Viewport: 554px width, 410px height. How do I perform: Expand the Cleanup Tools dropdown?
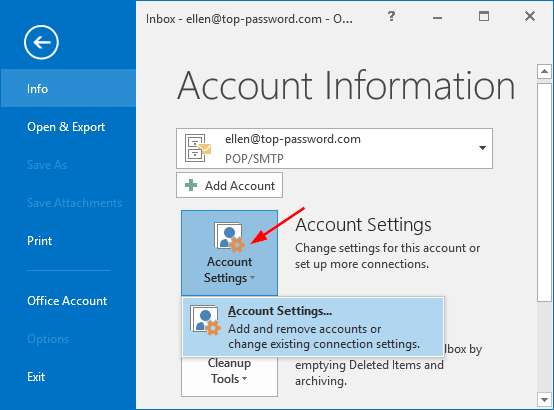point(229,376)
